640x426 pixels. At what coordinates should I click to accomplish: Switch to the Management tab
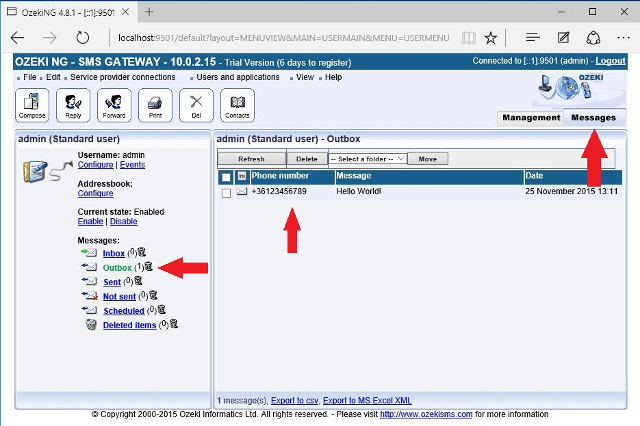pos(531,118)
